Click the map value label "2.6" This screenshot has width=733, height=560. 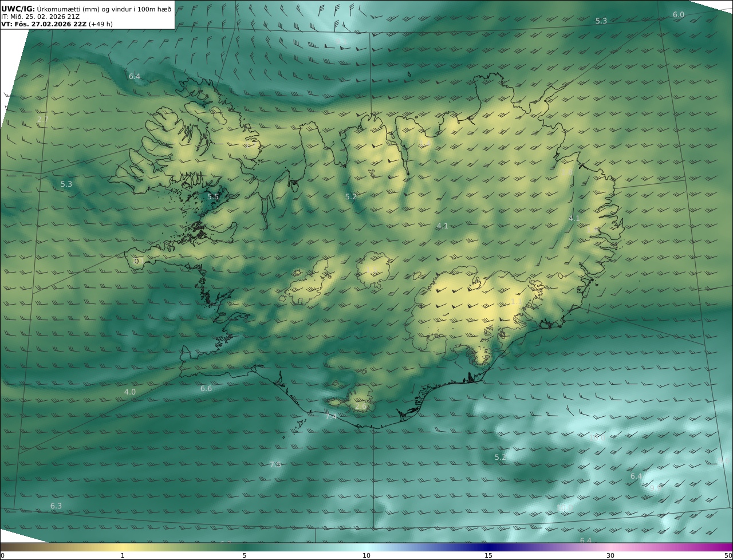tap(361, 407)
